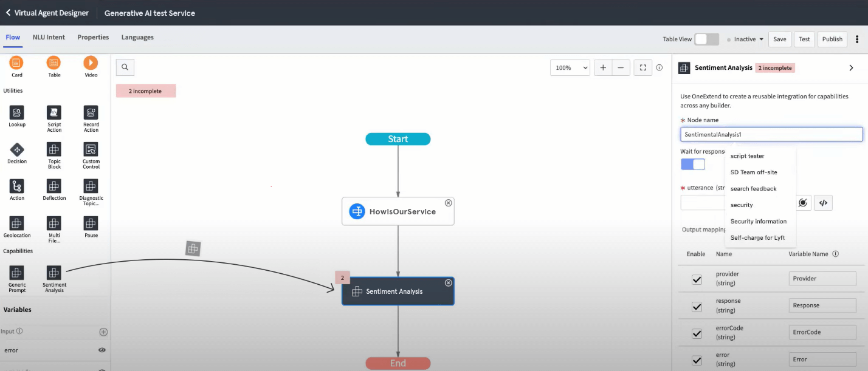Select the Card component icon
This screenshot has height=371, width=868.
(x=17, y=62)
